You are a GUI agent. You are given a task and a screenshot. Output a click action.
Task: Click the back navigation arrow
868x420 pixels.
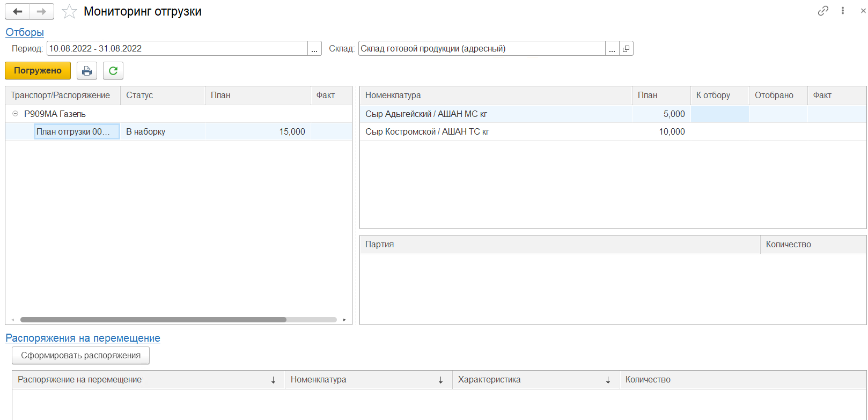[17, 11]
